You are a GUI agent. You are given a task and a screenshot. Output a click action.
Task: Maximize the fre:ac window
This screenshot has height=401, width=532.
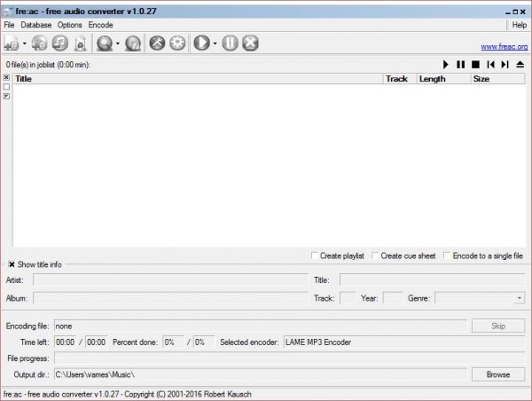[515, 12]
